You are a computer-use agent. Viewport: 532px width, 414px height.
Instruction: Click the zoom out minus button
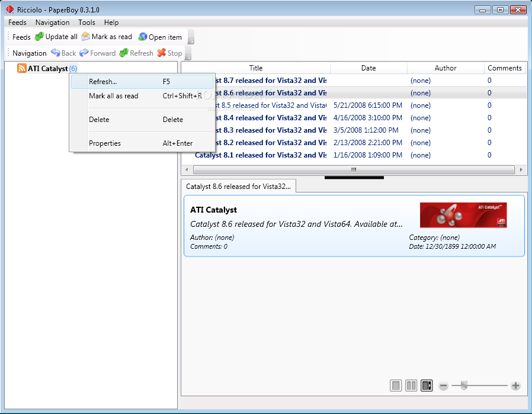point(444,386)
